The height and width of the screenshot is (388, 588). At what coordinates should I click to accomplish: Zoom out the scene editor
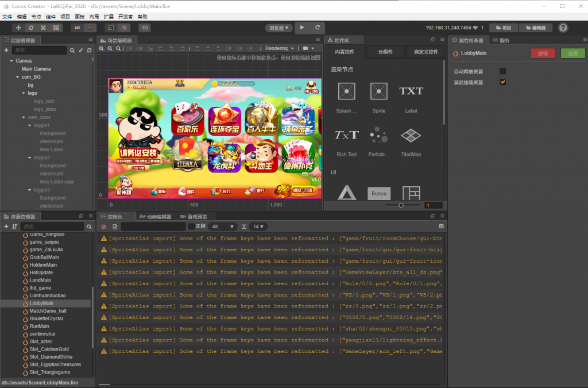[110, 48]
